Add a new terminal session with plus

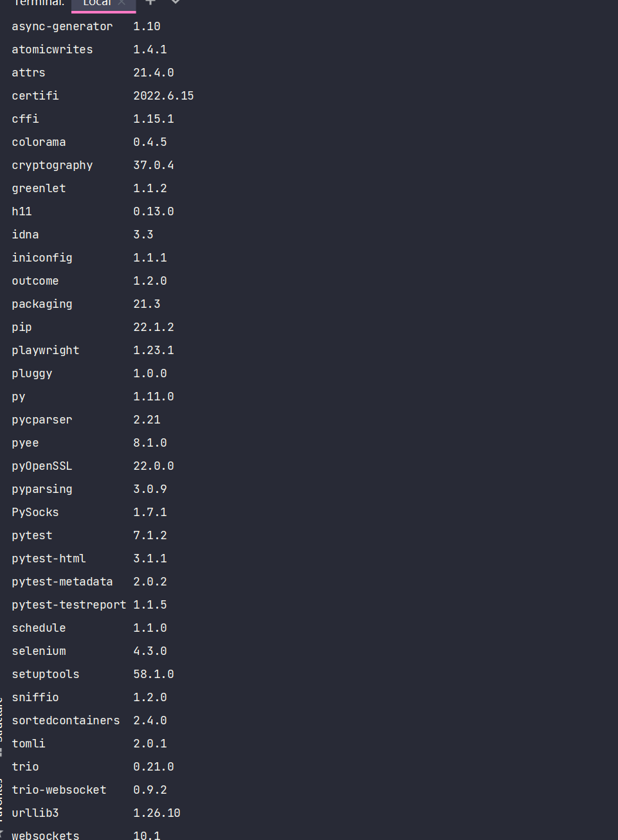(150, 3)
